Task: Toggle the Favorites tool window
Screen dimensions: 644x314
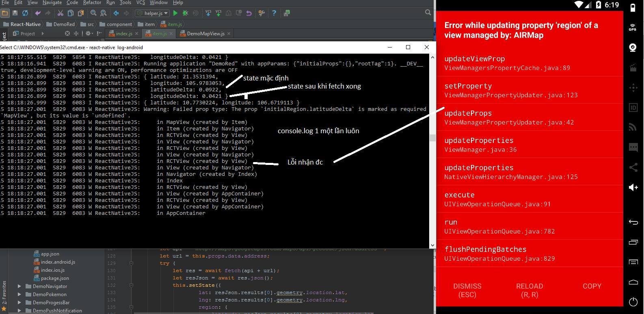Action: click(4, 293)
